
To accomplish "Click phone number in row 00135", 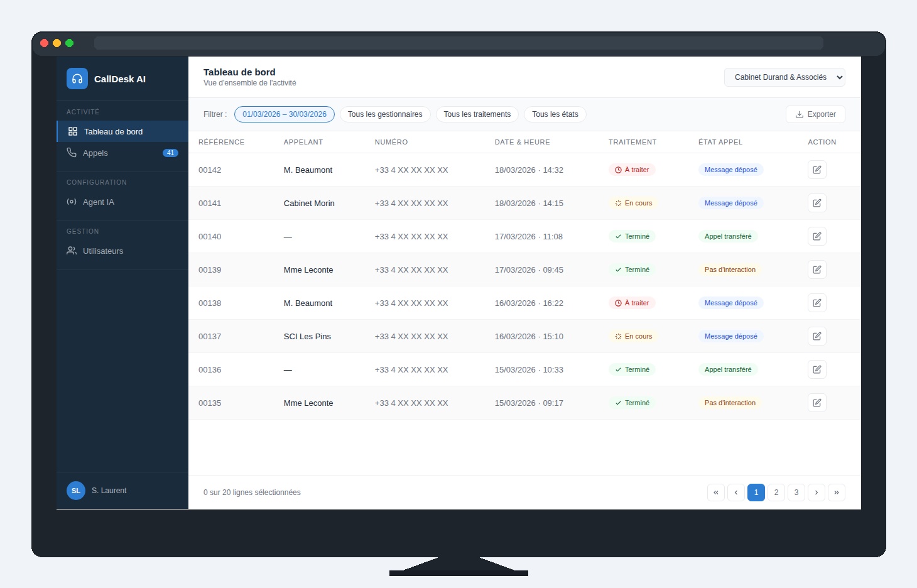I will pos(411,403).
